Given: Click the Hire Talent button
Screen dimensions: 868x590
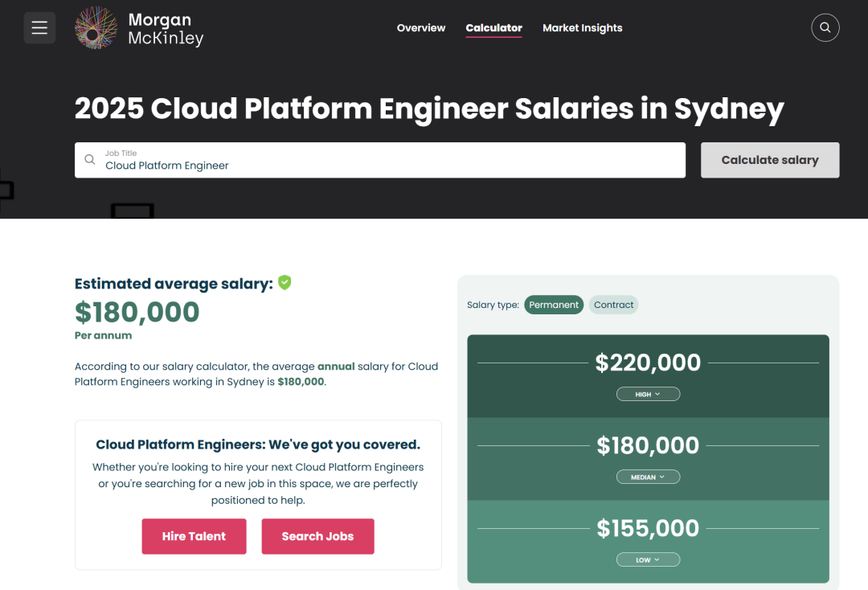Looking at the screenshot, I should pyautogui.click(x=194, y=536).
